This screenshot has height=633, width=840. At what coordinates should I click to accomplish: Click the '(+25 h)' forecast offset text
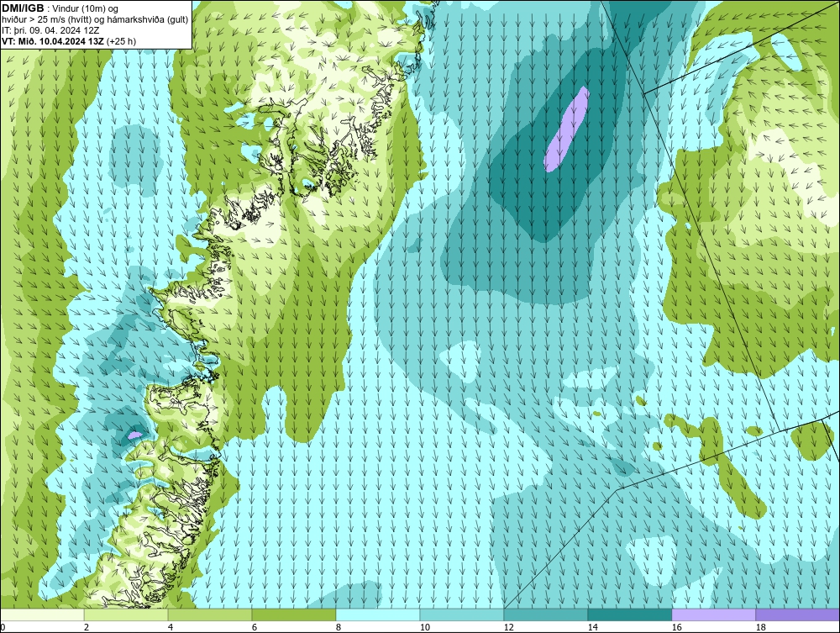(x=122, y=40)
